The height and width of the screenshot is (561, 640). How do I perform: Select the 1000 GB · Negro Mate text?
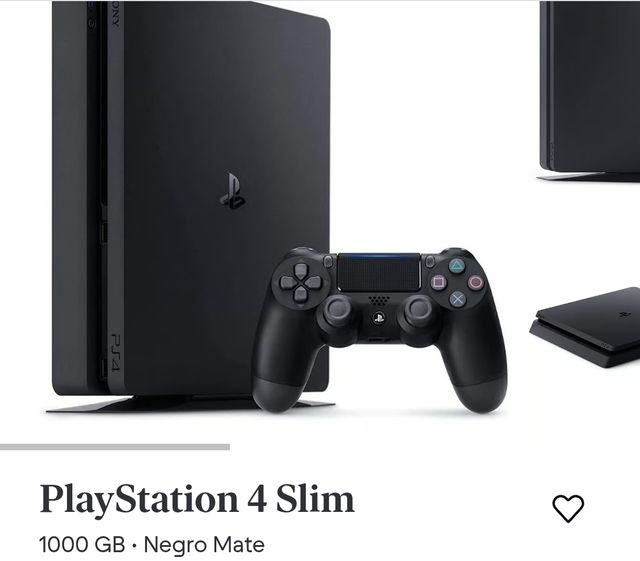coord(152,545)
